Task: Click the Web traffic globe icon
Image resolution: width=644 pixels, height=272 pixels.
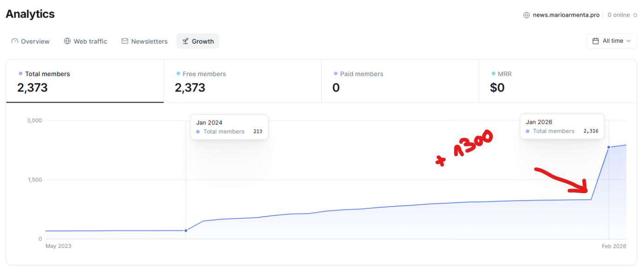Action: click(67, 41)
